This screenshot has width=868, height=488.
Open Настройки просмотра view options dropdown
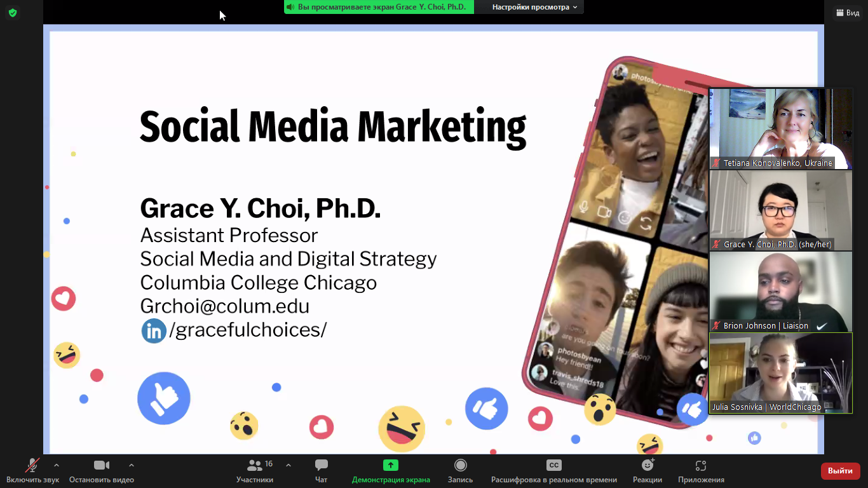click(534, 8)
